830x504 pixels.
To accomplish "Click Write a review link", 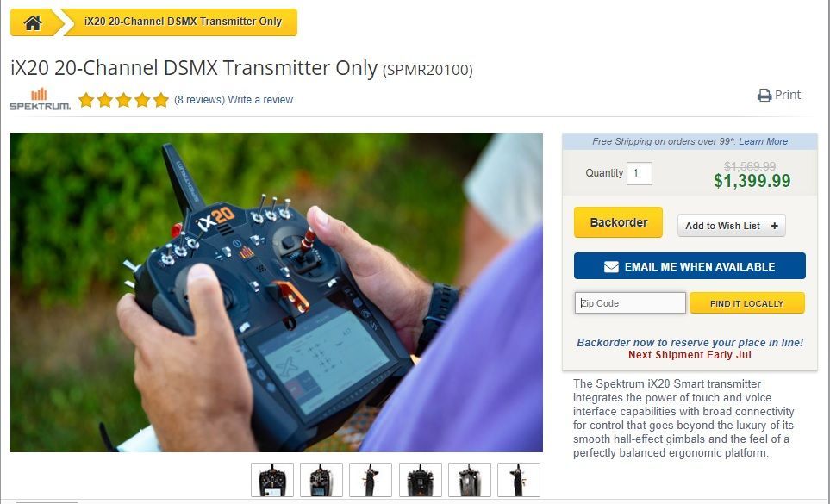I will tap(260, 99).
